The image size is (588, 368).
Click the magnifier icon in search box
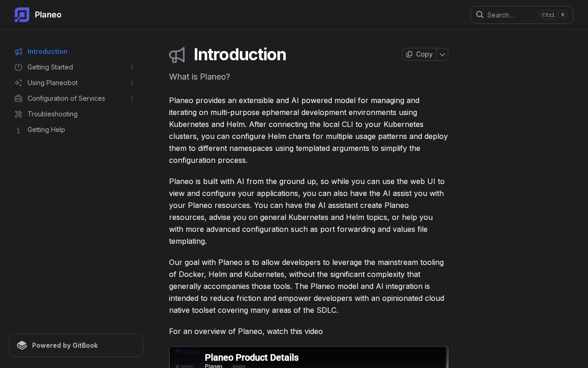[480, 15]
